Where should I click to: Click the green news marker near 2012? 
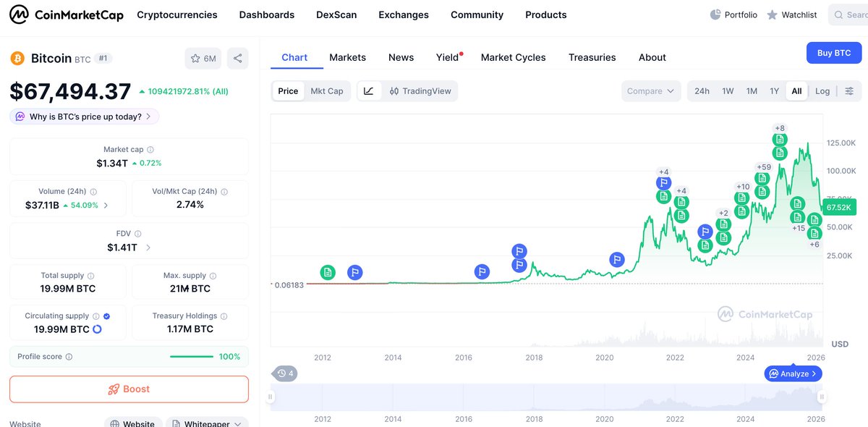click(328, 272)
